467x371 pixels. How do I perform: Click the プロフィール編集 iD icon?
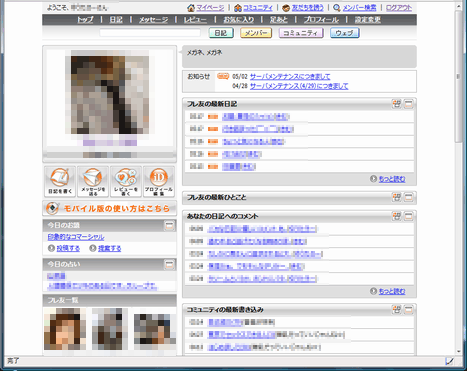point(159,181)
